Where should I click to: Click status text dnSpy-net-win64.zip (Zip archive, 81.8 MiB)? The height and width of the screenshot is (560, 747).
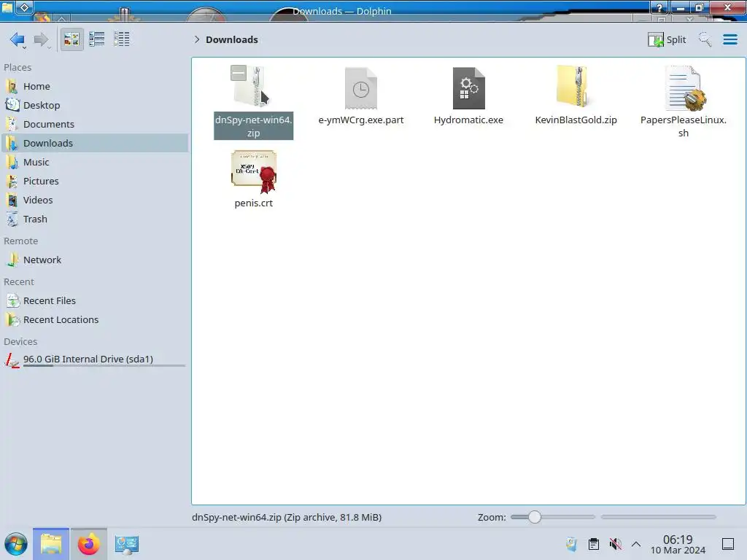286,517
